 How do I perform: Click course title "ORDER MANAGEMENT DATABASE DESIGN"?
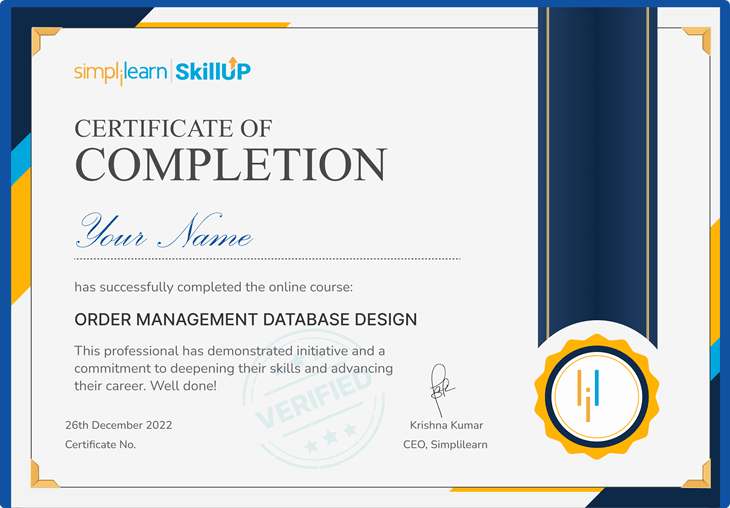pos(246,319)
